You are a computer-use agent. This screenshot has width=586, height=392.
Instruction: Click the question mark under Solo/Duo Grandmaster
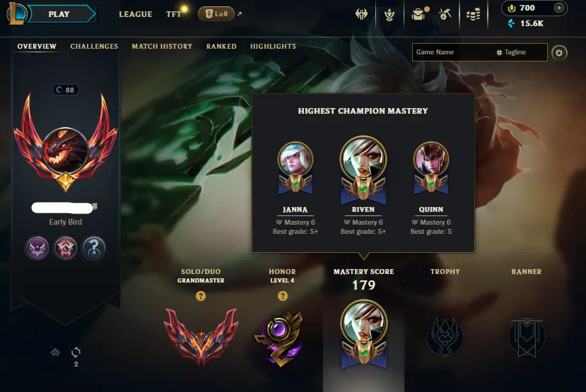[201, 296]
